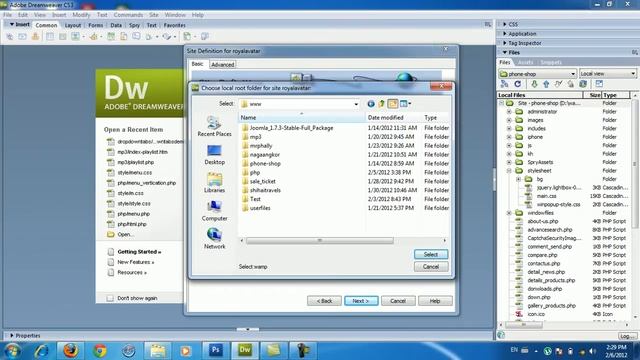Go to Desktop in the dialog sidebar
The width and height of the screenshot is (640, 360).
coord(214,155)
